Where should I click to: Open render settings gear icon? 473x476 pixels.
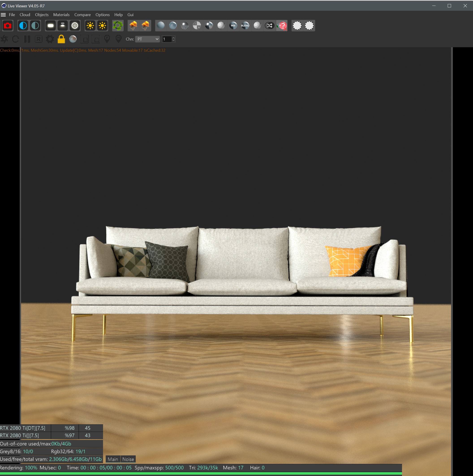pyautogui.click(x=50, y=39)
